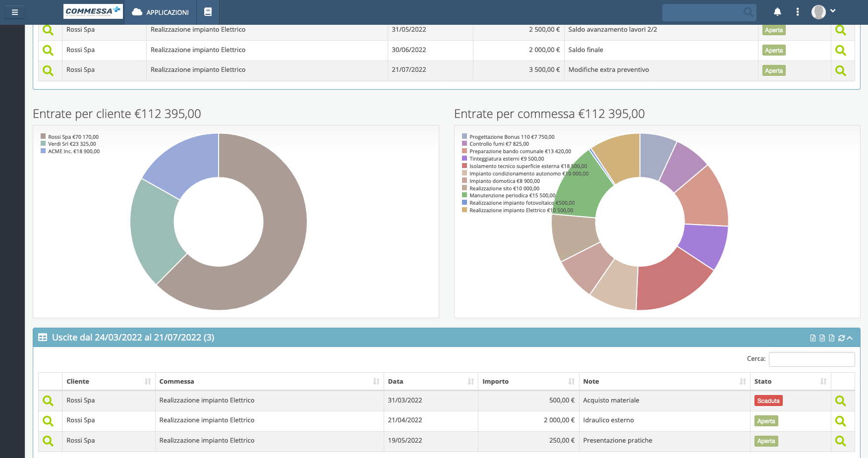Toggle Rossi Spa legend color swatch
The height and width of the screenshot is (458, 868).
(43, 136)
